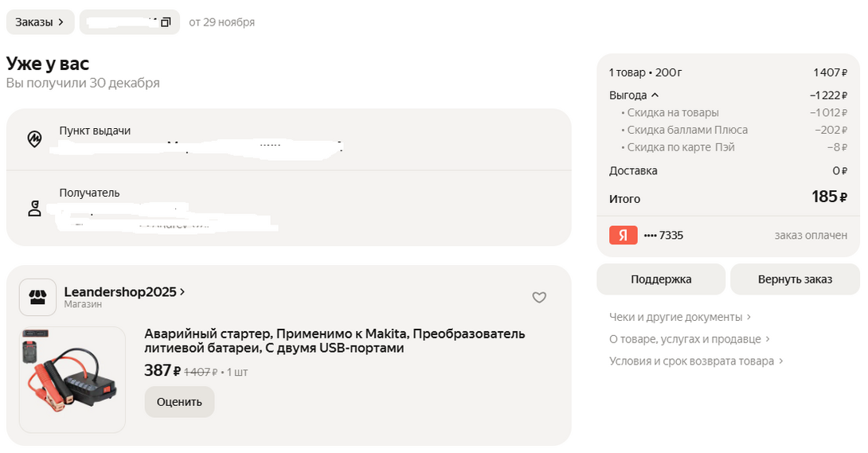This screenshot has height=453, width=868.
Task: Open Условия и срок возврата товара
Action: 696,361
